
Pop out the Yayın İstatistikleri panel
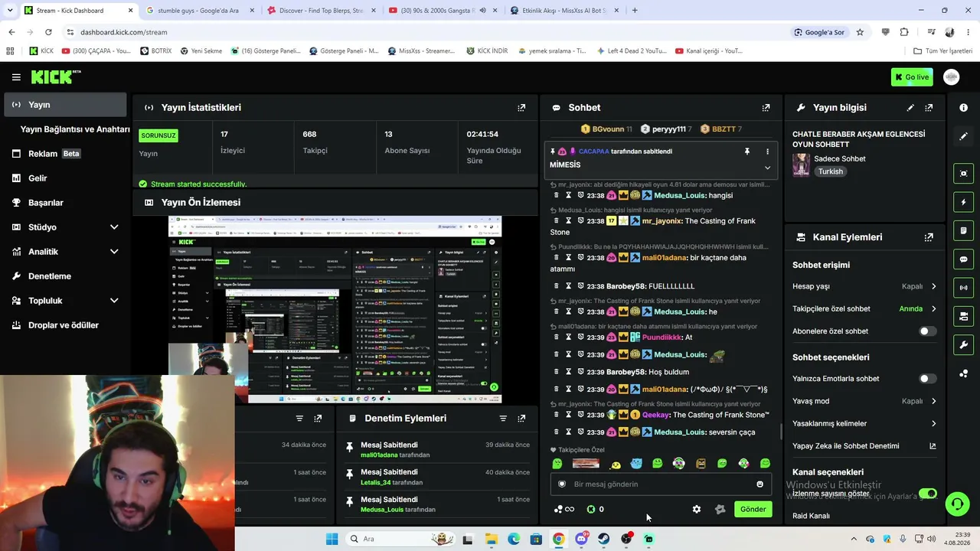click(x=521, y=108)
